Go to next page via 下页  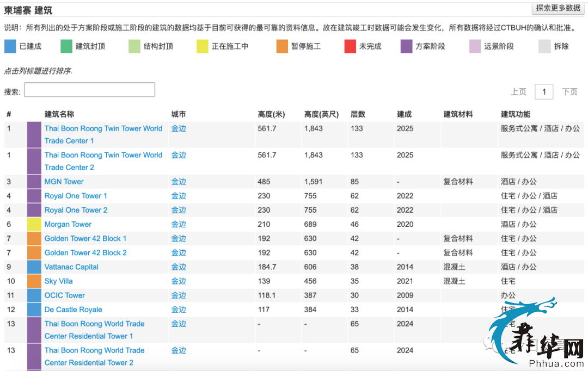(x=569, y=92)
